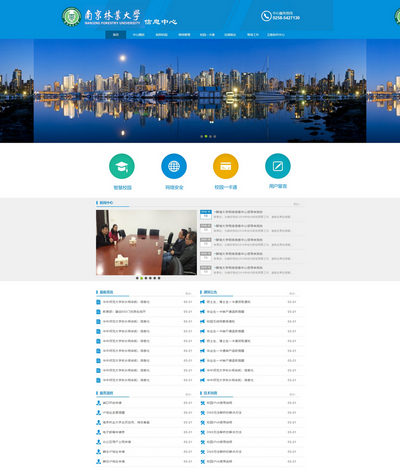Click the first wrench icon in tech guide list
The image size is (400, 468).
202,403
